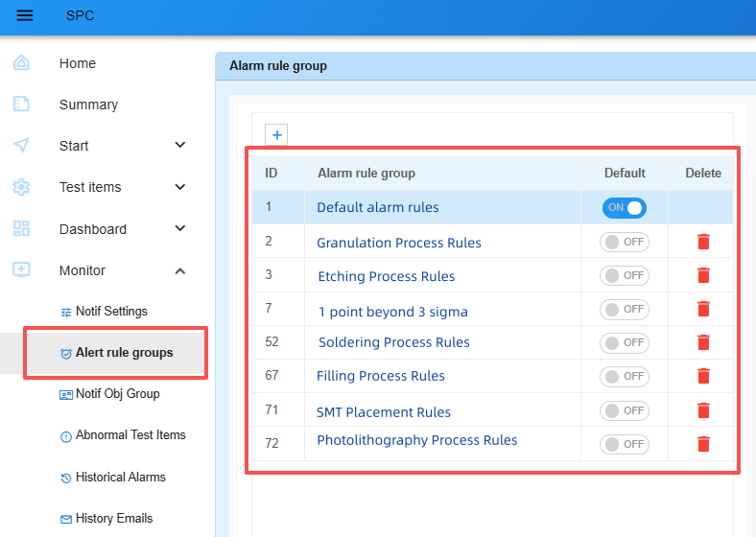Open Default alarm rules group link

[377, 208]
